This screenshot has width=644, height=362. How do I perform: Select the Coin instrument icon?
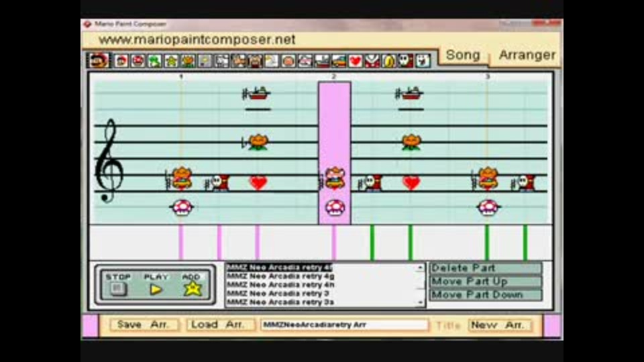[389, 61]
